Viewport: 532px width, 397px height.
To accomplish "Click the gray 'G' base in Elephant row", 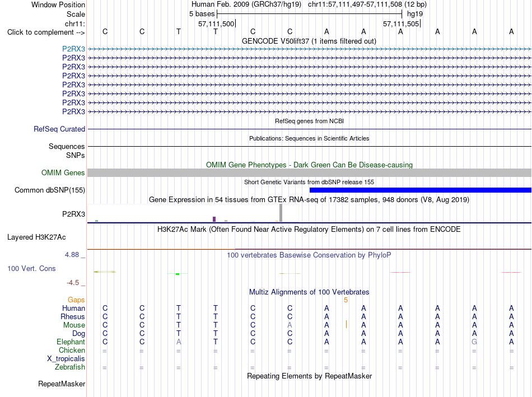I will pyautogui.click(x=474, y=342).
